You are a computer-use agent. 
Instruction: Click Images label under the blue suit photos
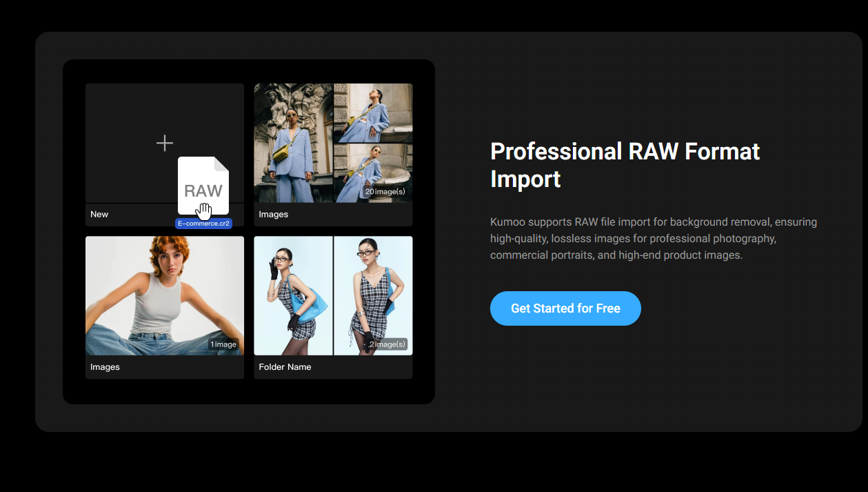(x=273, y=215)
